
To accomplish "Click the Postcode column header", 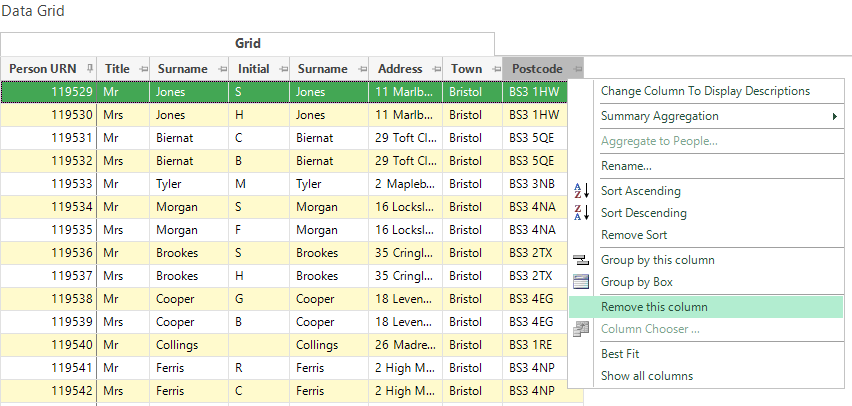I will [x=543, y=69].
